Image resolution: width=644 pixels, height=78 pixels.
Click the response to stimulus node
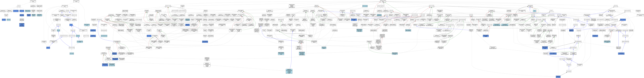316,6
